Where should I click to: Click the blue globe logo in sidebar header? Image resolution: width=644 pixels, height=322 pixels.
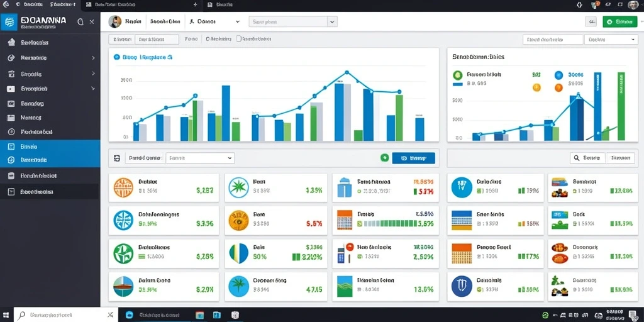(9, 22)
